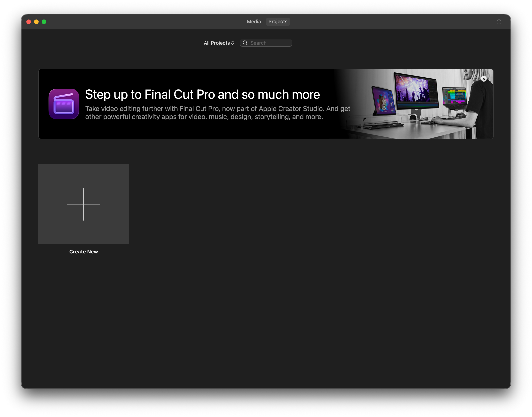Image resolution: width=532 pixels, height=417 pixels.
Task: Click the Create New project tile
Action: click(84, 204)
